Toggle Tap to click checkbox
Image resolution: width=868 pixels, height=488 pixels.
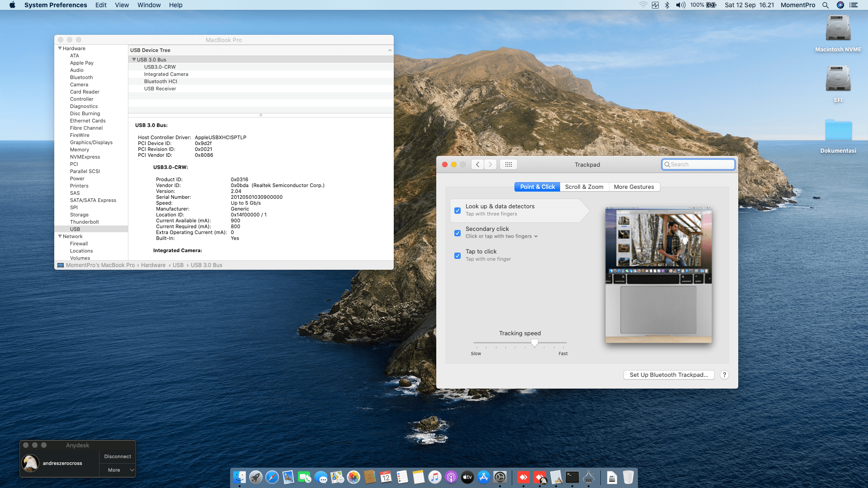click(x=458, y=256)
